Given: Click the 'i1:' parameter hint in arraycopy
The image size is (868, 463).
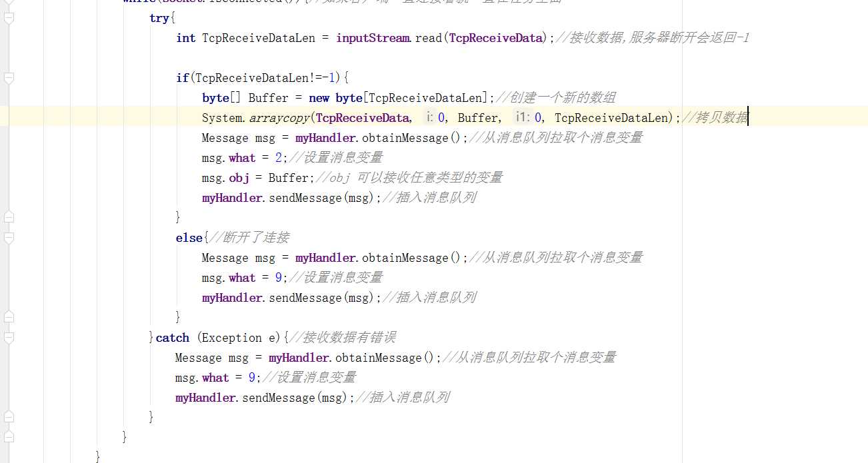Looking at the screenshot, I should (523, 118).
